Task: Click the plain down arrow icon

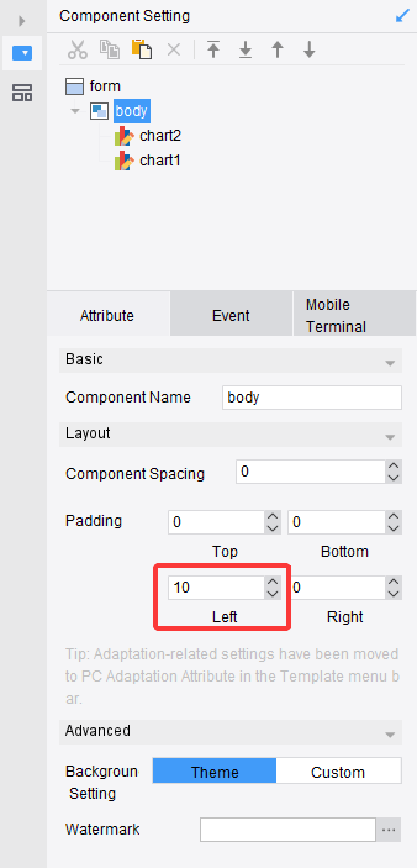Action: pos(310,49)
